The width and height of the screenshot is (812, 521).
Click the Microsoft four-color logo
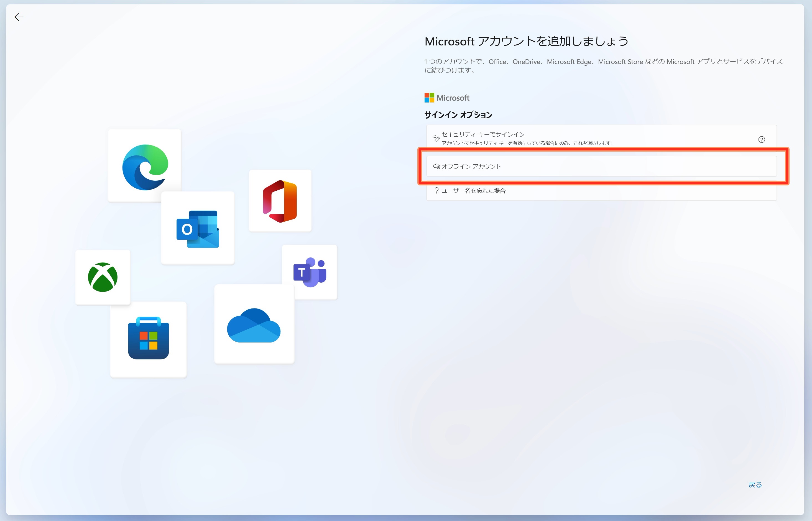[x=429, y=98]
